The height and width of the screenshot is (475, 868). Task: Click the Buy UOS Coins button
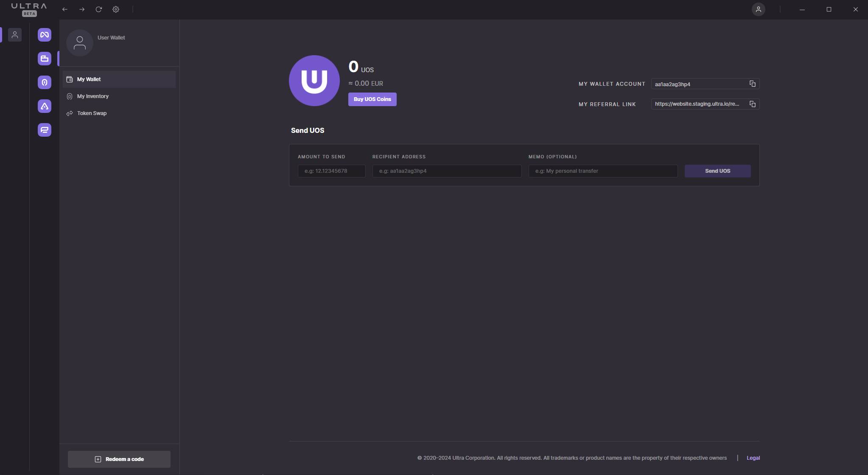[x=372, y=99]
